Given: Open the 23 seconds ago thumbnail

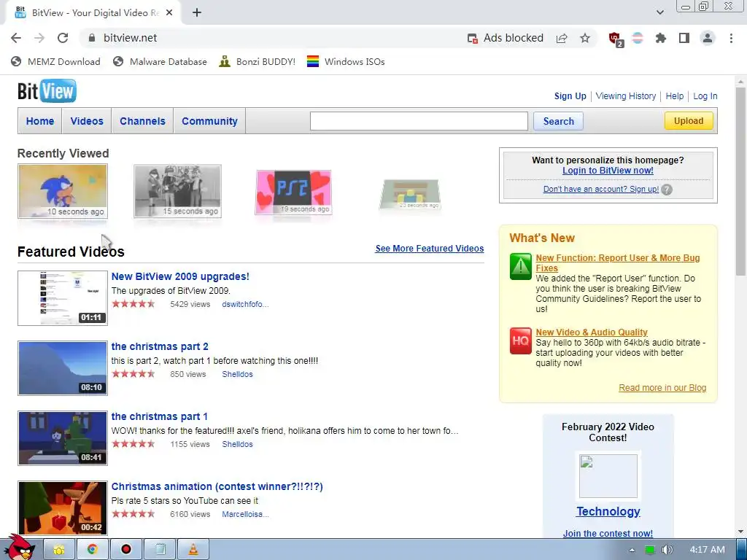Looking at the screenshot, I should pyautogui.click(x=410, y=194).
